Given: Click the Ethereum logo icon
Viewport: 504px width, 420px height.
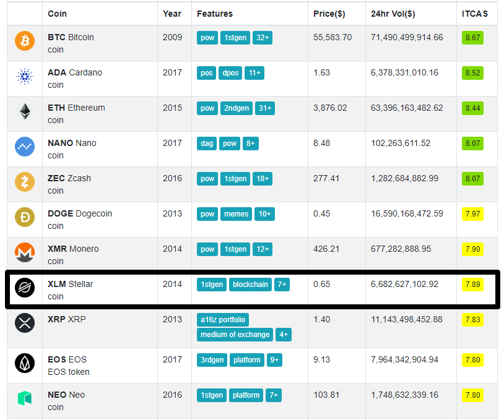Looking at the screenshot, I should [x=25, y=111].
